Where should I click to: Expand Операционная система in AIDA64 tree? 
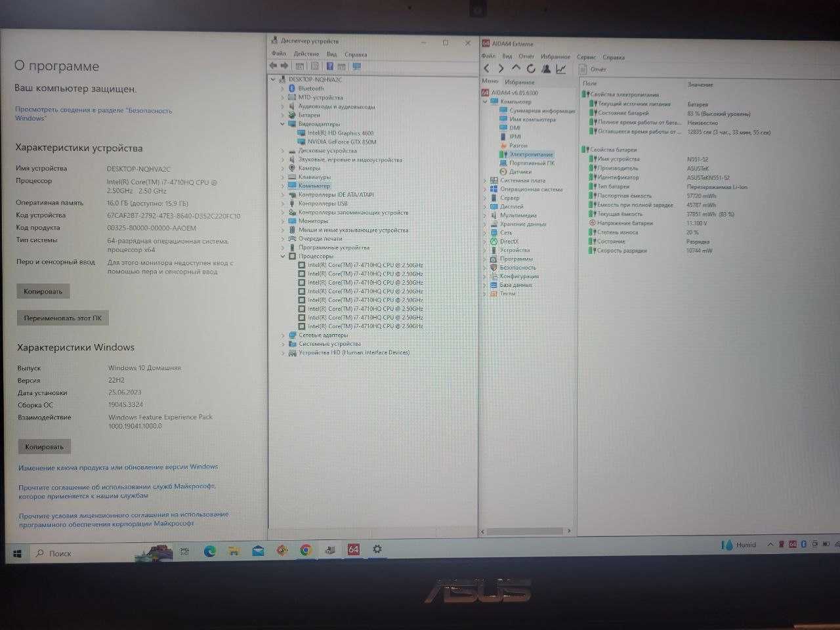pos(486,189)
